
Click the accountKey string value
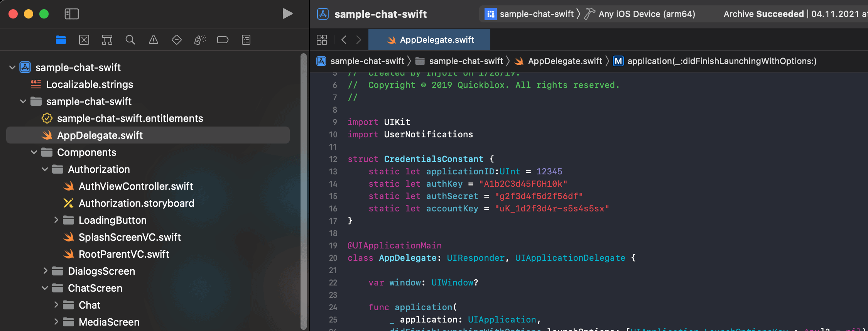552,208
